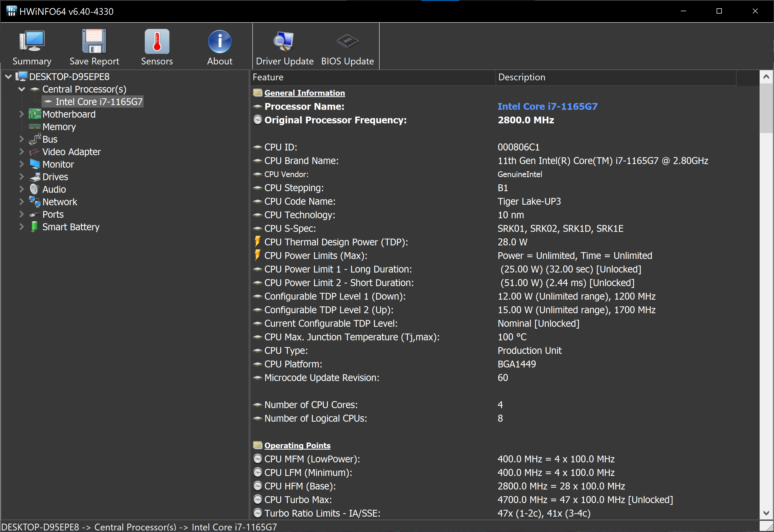Click the Network computers icon
The image size is (774, 532).
[x=35, y=202]
